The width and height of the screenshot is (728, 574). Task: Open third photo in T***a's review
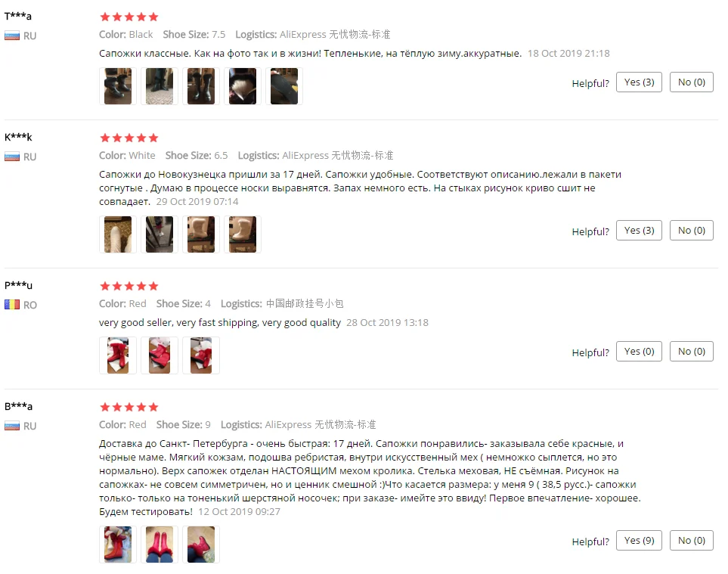coord(201,86)
